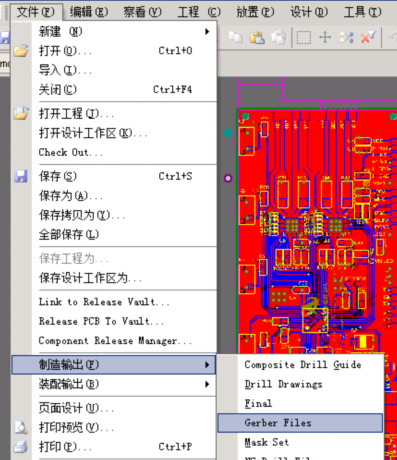The height and width of the screenshot is (460, 397).
Task: Click Release PCB To Vault...
Action: pyautogui.click(x=101, y=321)
